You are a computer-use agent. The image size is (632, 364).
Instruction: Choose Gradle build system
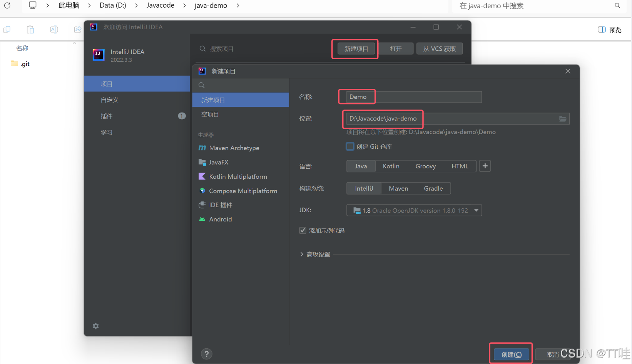[x=433, y=188]
